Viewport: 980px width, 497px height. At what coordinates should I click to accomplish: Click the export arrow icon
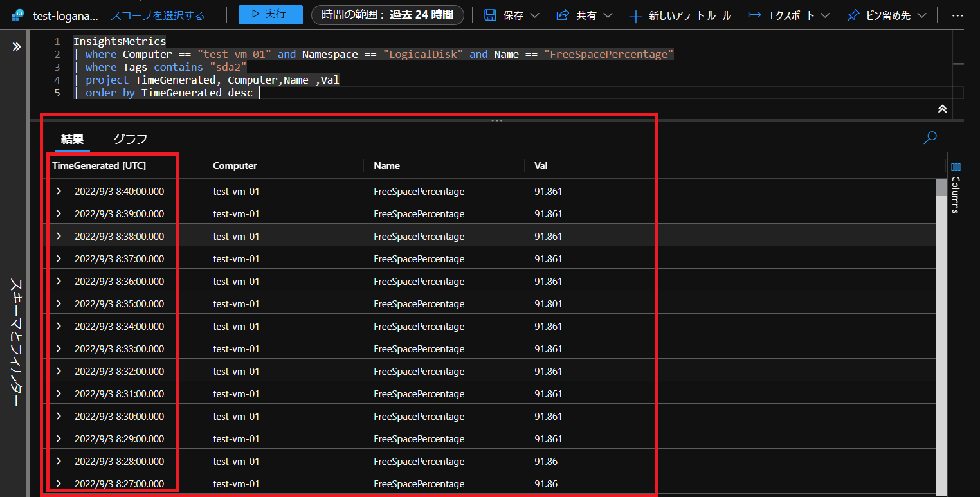click(755, 15)
